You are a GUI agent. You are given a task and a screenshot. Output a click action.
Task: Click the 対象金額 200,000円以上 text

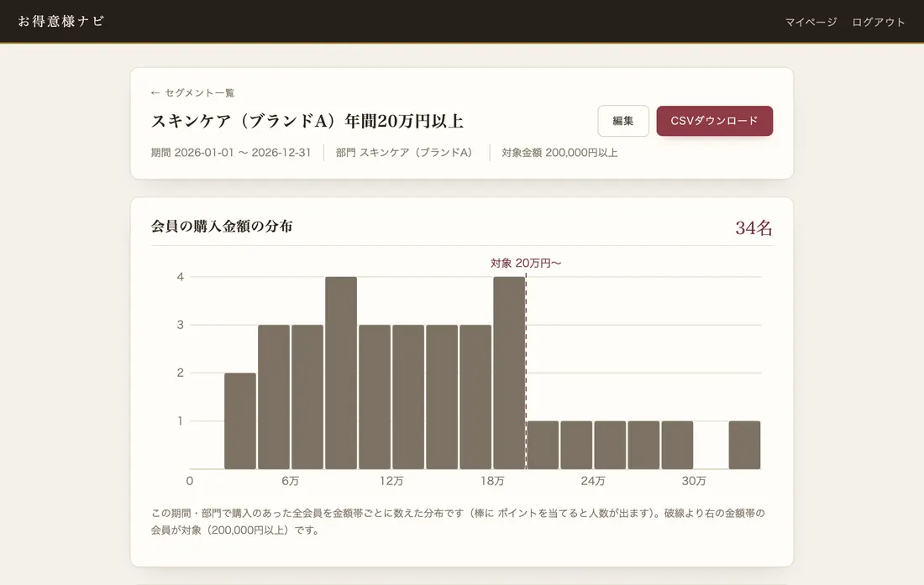559,153
